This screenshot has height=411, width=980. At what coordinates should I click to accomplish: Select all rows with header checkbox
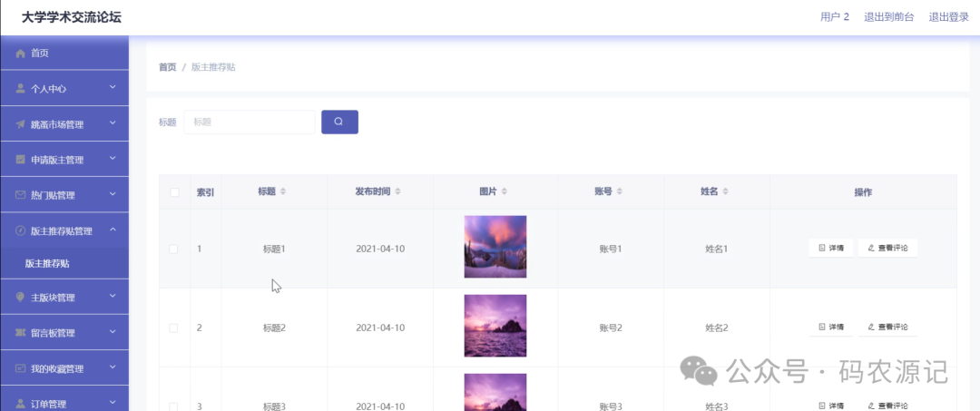pos(174,192)
